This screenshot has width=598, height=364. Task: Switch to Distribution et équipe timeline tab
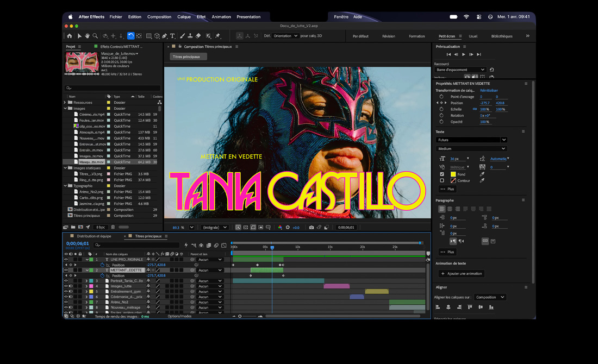94,236
